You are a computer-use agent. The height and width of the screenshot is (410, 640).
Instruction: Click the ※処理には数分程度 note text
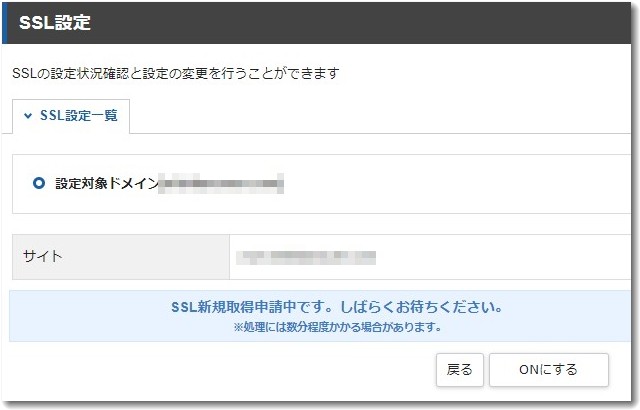coord(337,326)
